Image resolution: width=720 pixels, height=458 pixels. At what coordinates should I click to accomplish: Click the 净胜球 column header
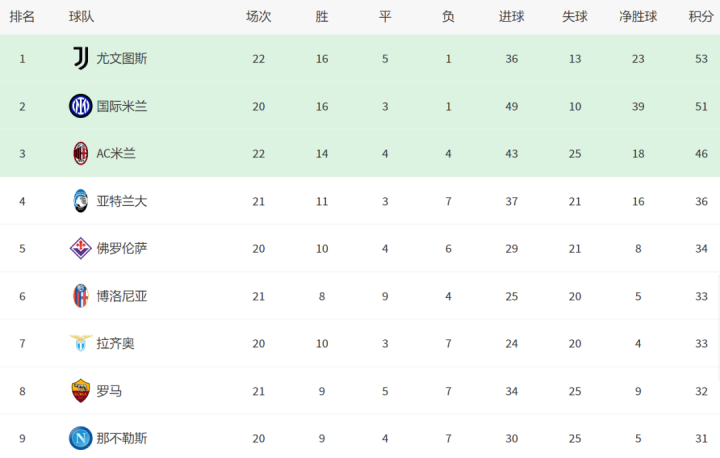tap(638, 17)
